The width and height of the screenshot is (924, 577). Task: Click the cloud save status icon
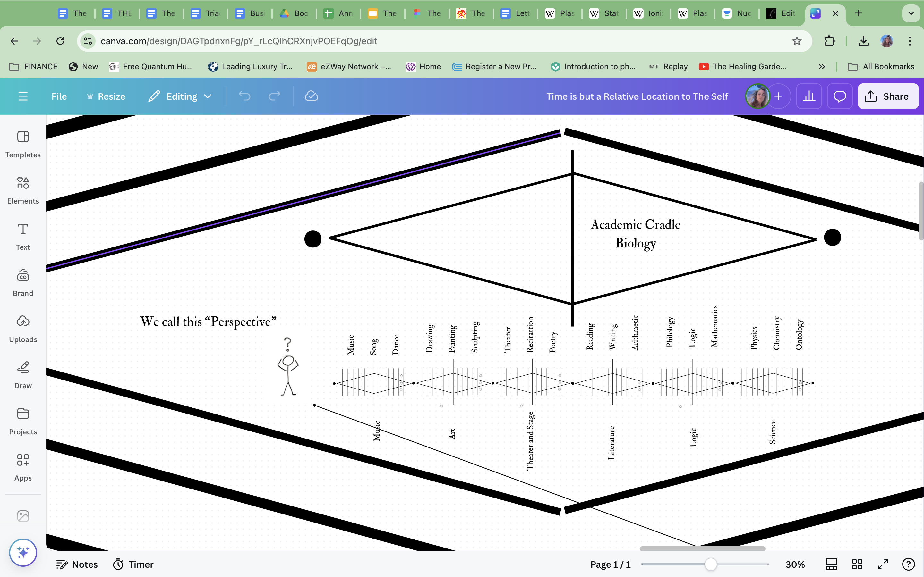[x=311, y=96]
